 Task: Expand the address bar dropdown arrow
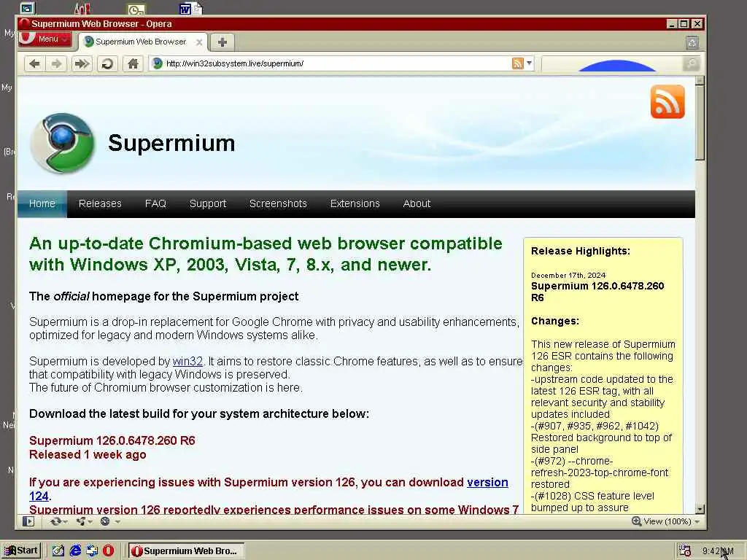click(530, 63)
